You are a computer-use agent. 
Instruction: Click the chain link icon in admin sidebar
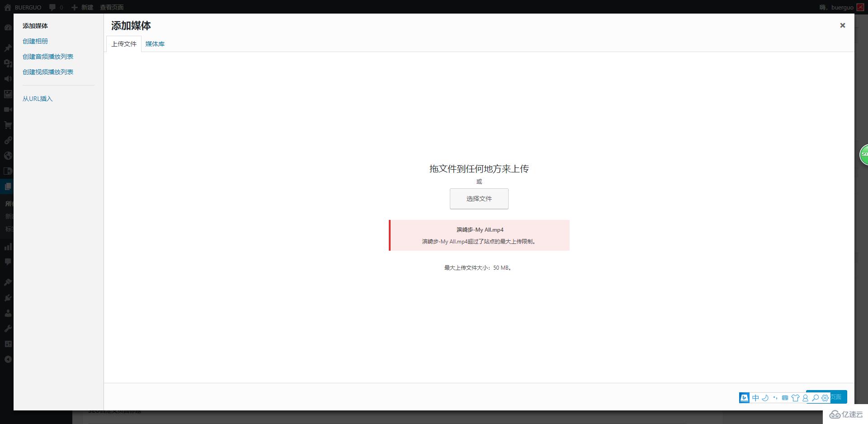click(x=8, y=140)
